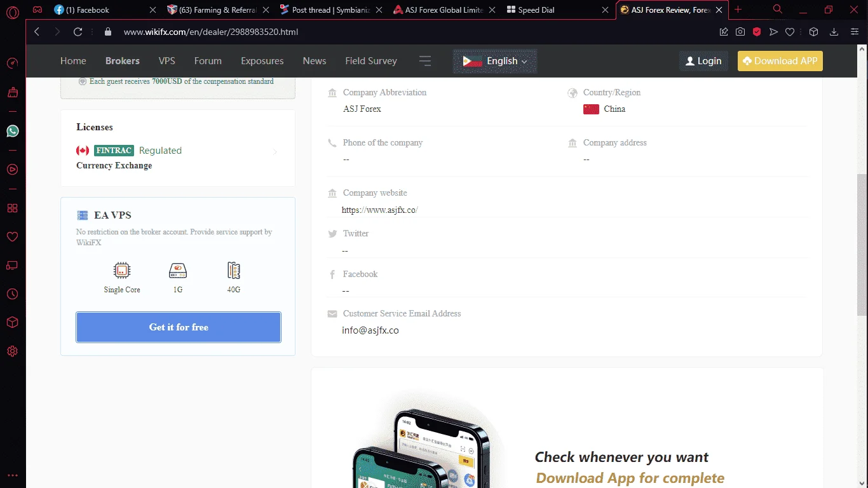
Task: Bookmark this page with heart icon
Action: (790, 32)
